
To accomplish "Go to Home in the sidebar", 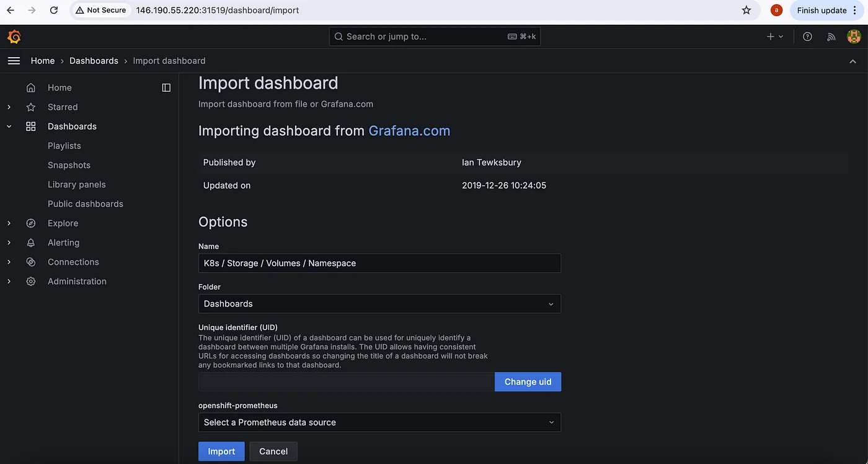I will point(60,87).
